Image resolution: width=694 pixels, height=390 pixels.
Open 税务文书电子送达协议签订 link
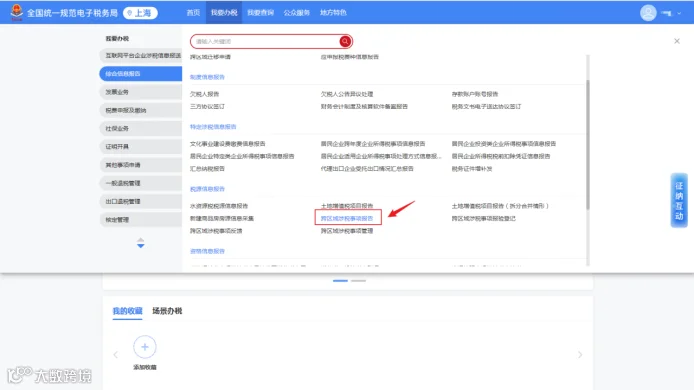pos(486,106)
